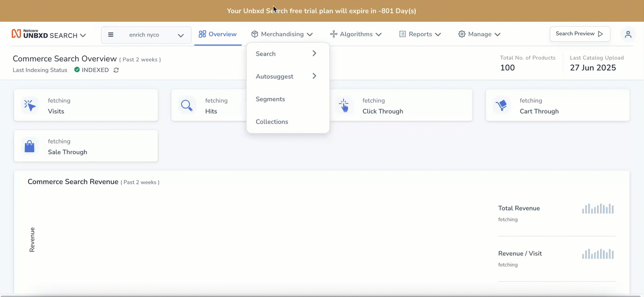
Task: Refresh the indexing status icon
Action: (x=116, y=70)
